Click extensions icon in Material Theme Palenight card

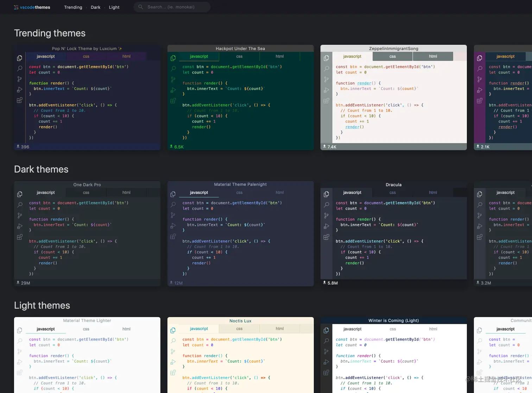coord(173,237)
